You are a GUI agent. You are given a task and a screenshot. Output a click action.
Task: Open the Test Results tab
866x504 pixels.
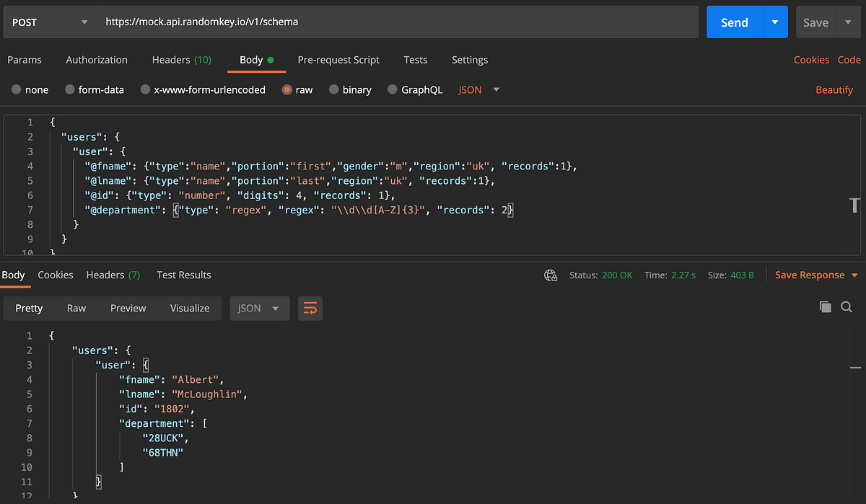coord(184,275)
